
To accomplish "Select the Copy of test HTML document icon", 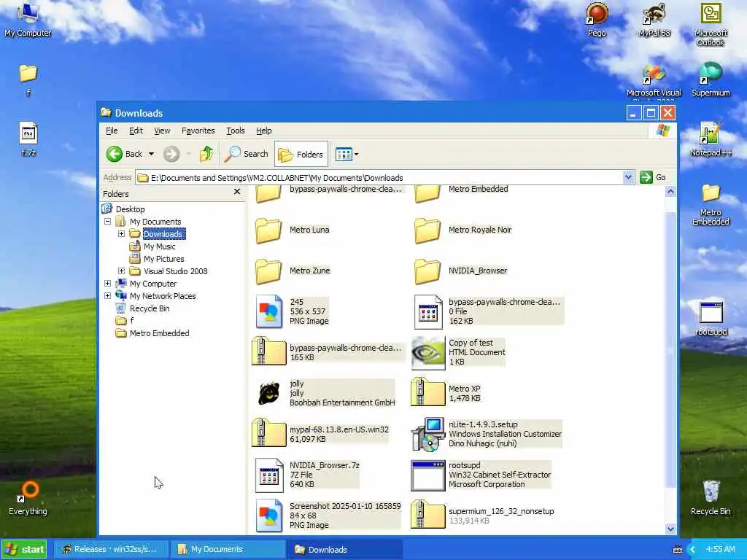I will [427, 353].
